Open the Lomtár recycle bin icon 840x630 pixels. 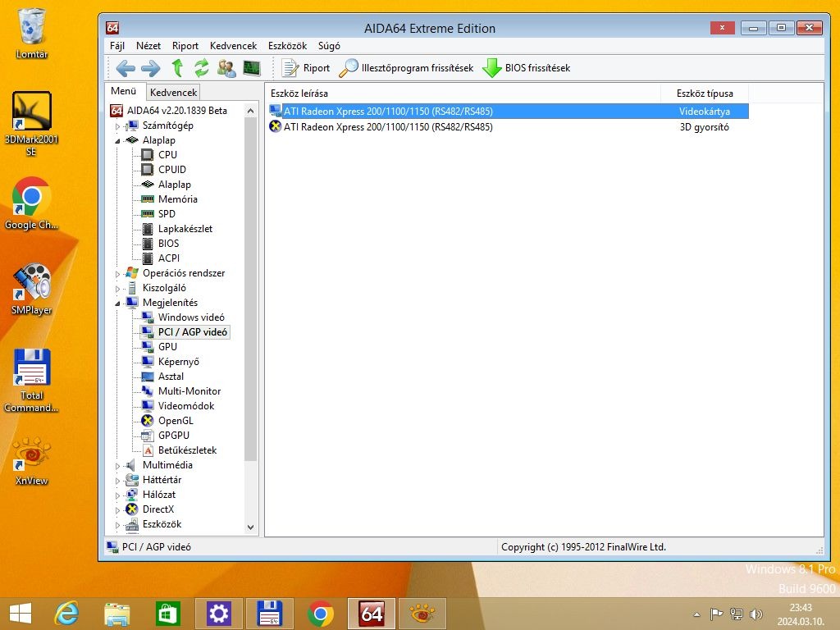(x=32, y=33)
